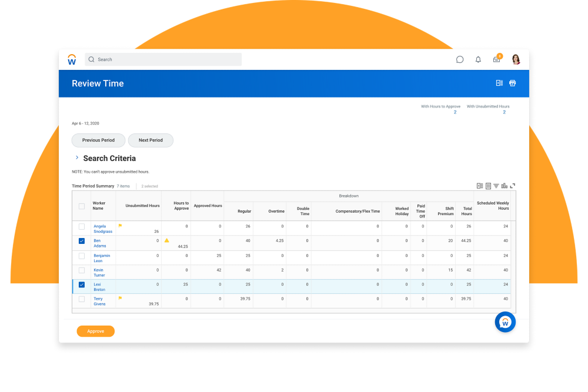This screenshot has height=392, width=588.
Task: Click the print icon in blue header
Action: coord(512,83)
